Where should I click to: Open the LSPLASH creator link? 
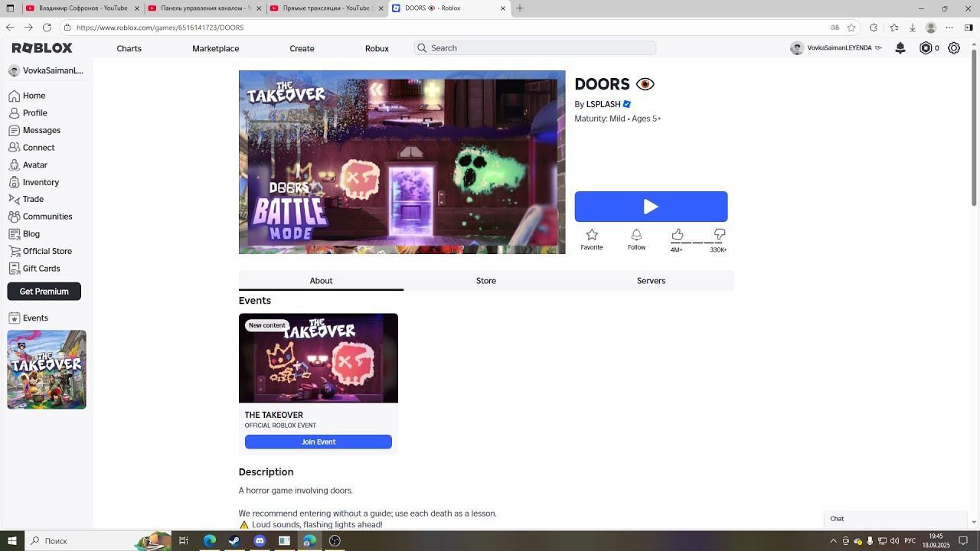tap(603, 104)
